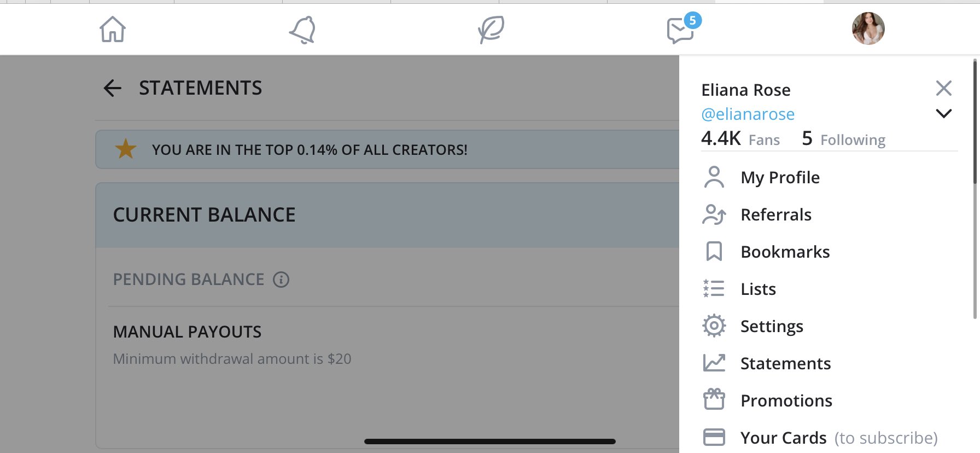Open the notifications bell icon
Image resolution: width=980 pixels, height=453 pixels.
click(x=302, y=30)
